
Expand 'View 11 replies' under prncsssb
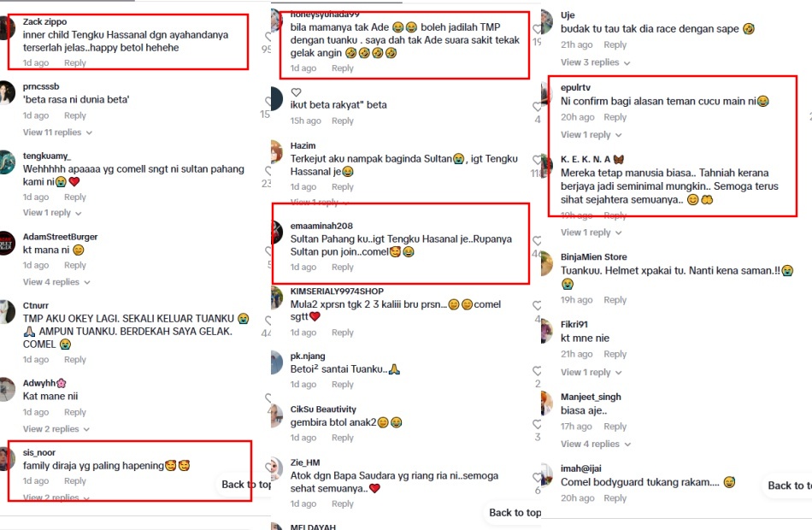click(57, 132)
